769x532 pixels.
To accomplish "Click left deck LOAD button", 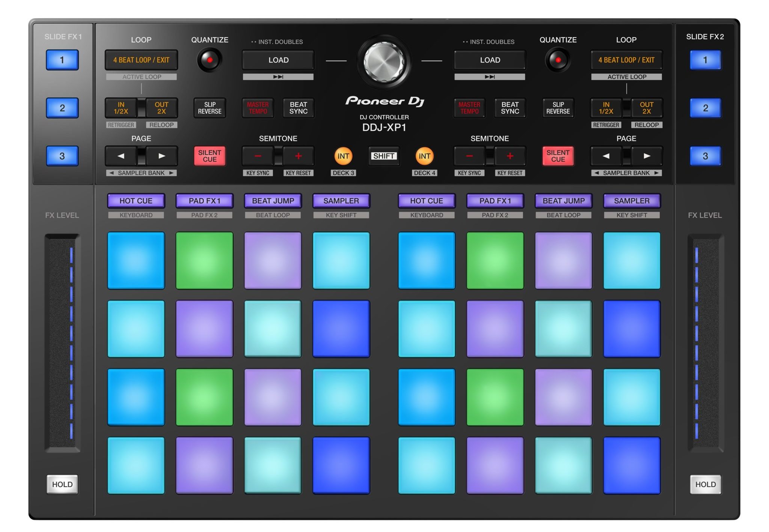I will [x=278, y=60].
